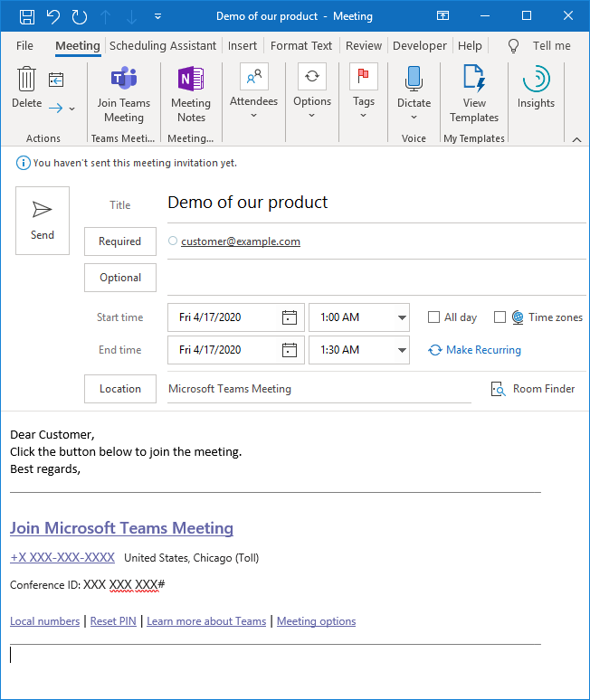Screen dimensions: 590x700
Task: Click the Send button
Action: point(43,221)
